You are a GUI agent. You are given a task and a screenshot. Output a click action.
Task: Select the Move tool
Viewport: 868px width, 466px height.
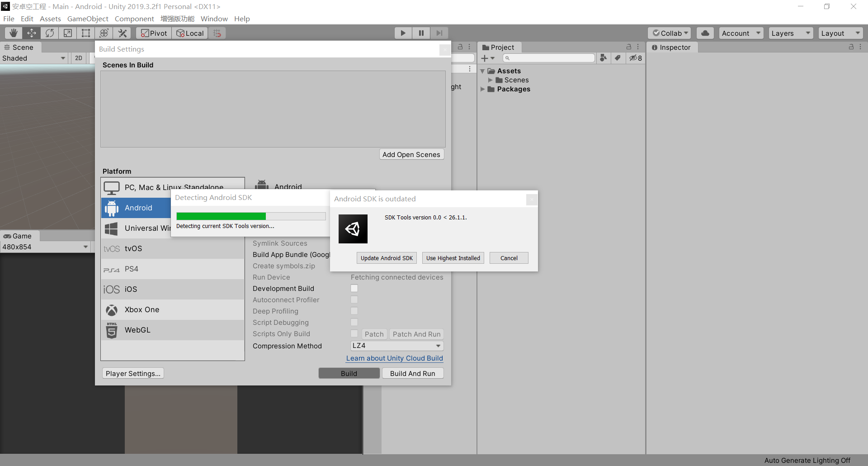(32, 33)
